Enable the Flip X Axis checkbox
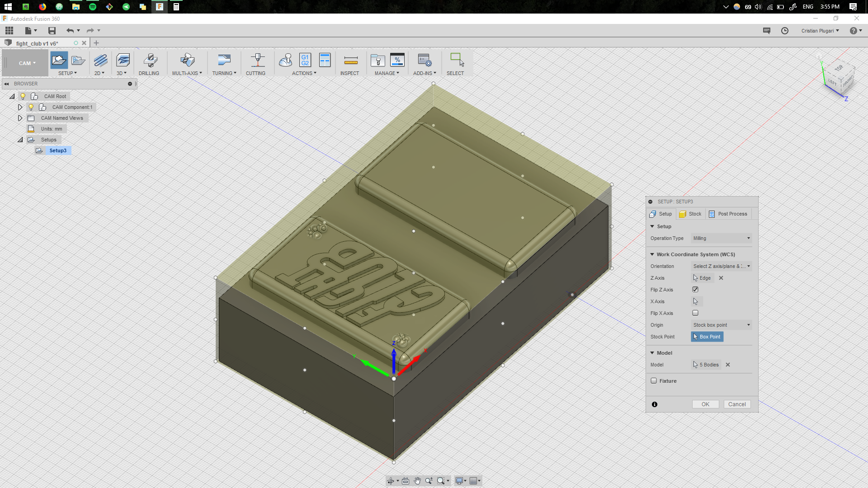Viewport: 868px width, 488px height. (695, 313)
